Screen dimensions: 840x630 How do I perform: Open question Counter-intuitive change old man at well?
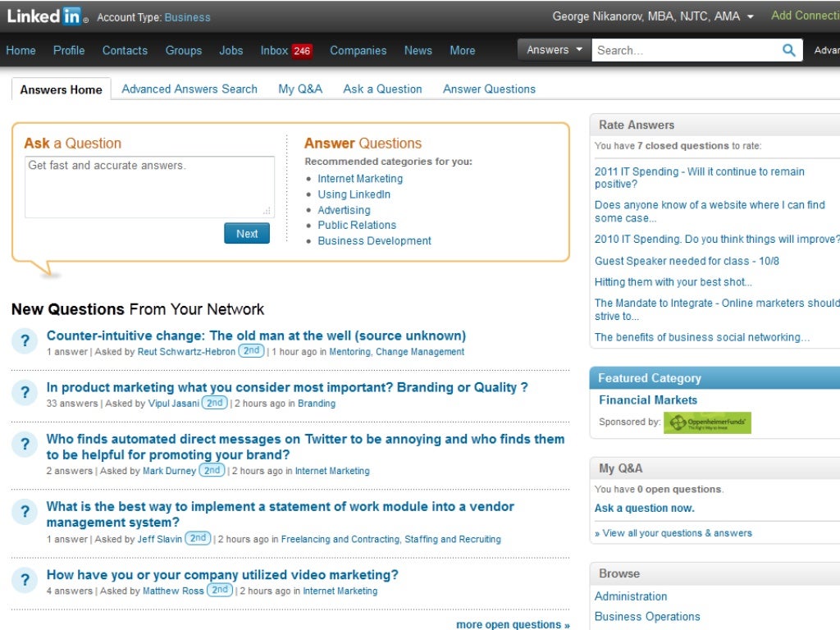pyautogui.click(x=256, y=336)
